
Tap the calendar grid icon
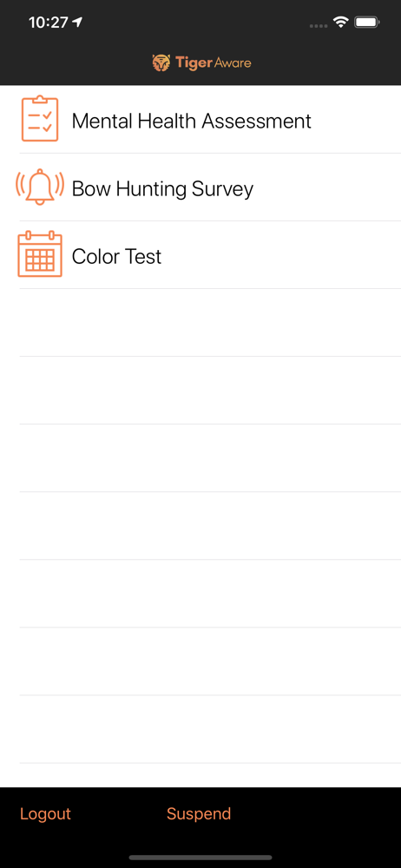pos(40,254)
